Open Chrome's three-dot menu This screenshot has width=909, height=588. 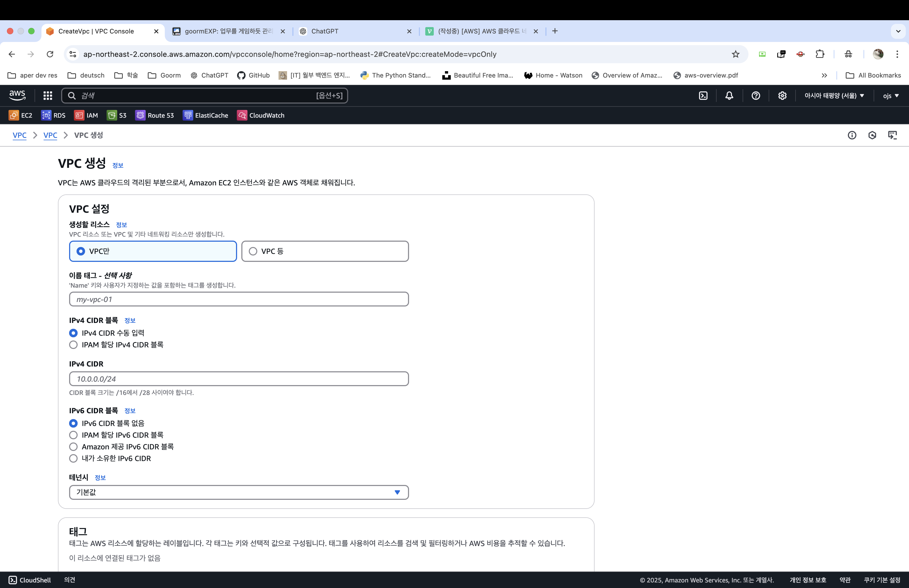897,54
